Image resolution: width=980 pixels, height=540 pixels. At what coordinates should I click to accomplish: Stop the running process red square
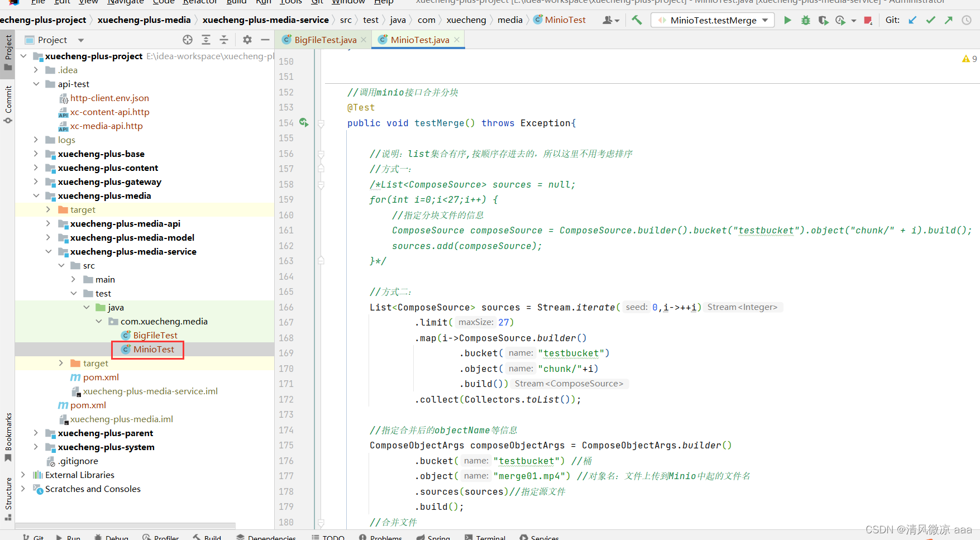868,21
